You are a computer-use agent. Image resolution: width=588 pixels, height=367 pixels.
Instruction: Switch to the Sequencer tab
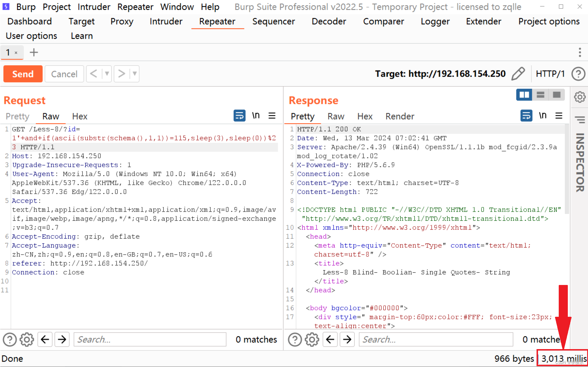(274, 22)
